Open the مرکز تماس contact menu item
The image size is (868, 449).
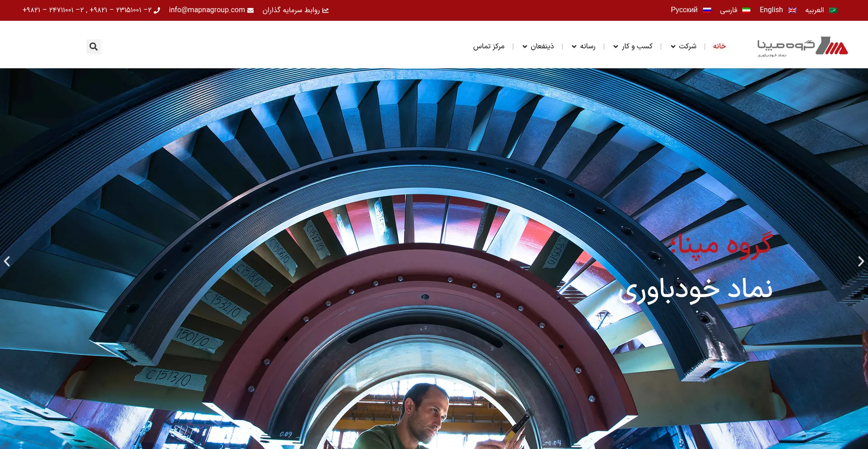point(489,46)
